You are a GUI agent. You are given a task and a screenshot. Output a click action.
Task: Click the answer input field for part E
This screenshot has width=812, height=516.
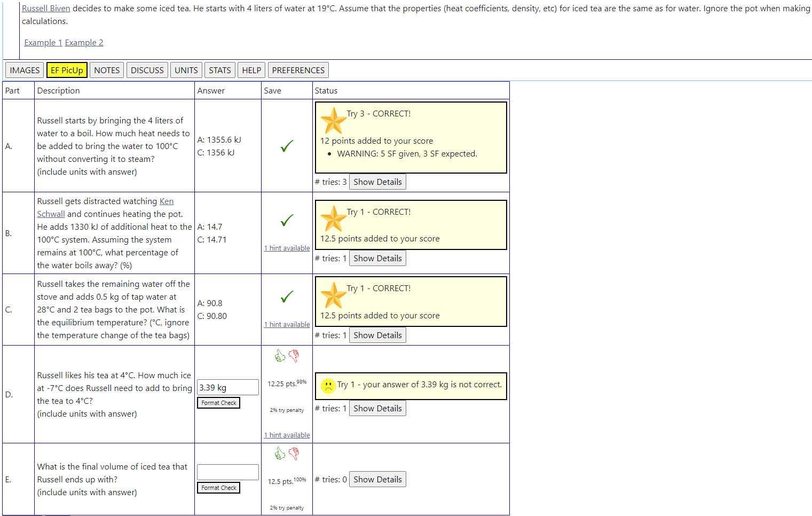point(227,472)
